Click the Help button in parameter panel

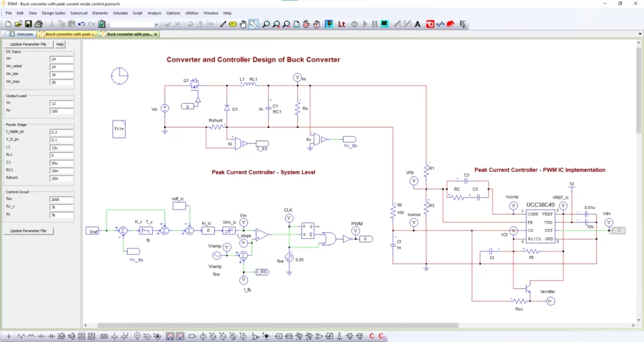pyautogui.click(x=60, y=44)
